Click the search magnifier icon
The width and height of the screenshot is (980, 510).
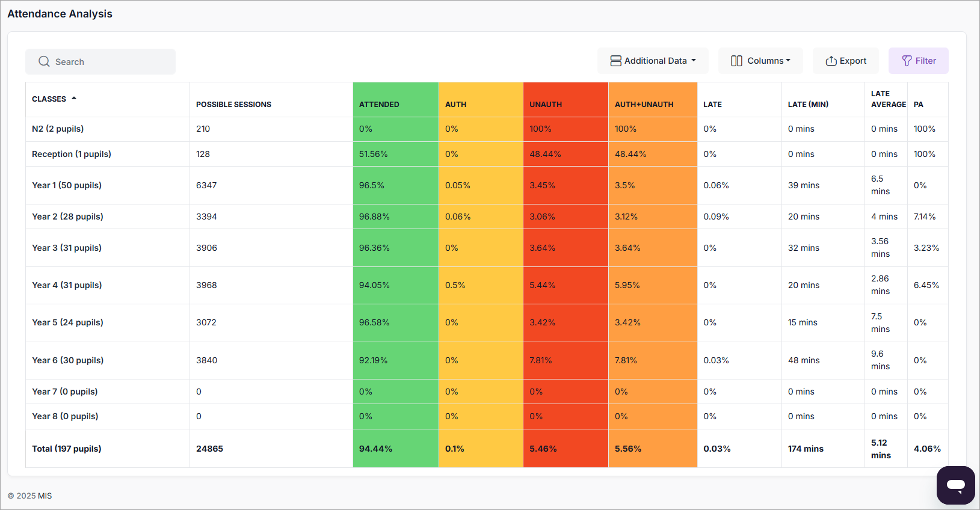pyautogui.click(x=44, y=61)
